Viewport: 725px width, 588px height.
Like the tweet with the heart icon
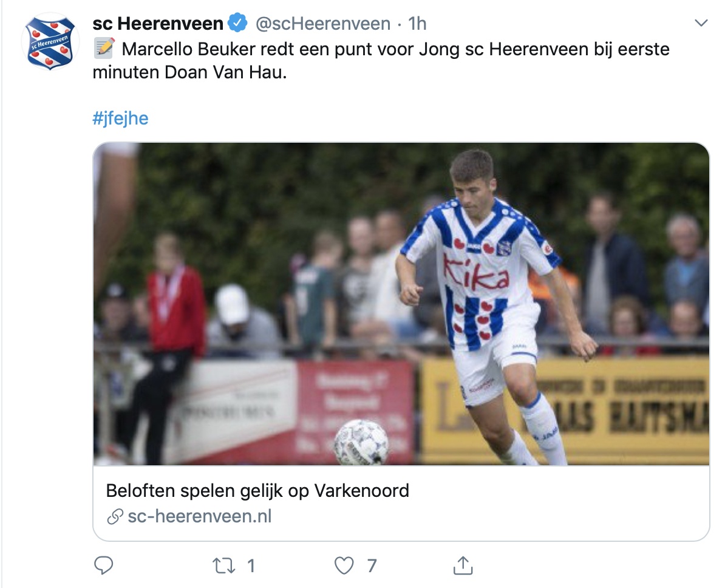point(344,566)
